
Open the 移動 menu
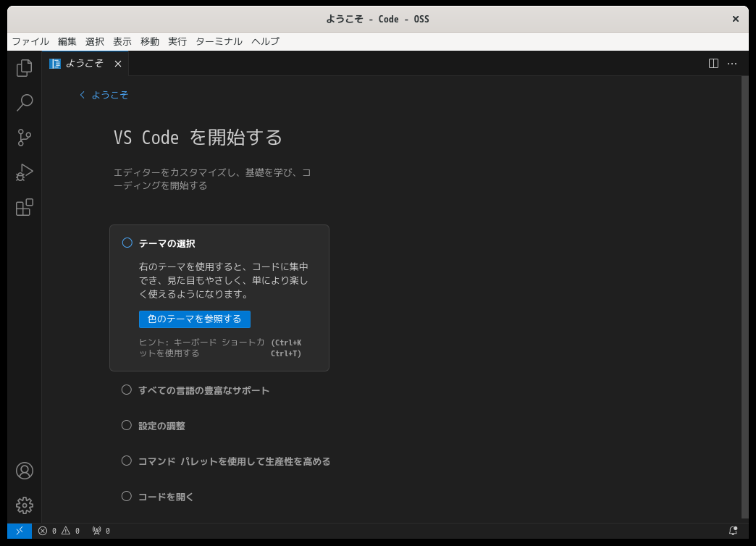tap(149, 41)
